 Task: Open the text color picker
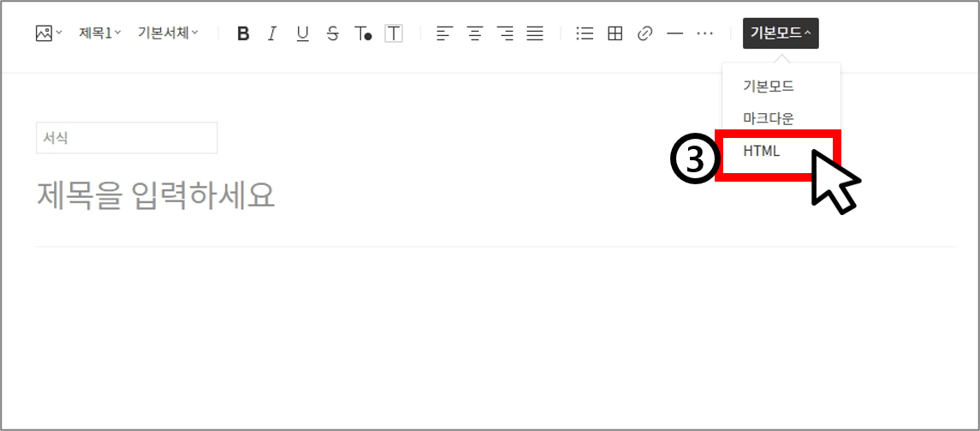[x=363, y=33]
